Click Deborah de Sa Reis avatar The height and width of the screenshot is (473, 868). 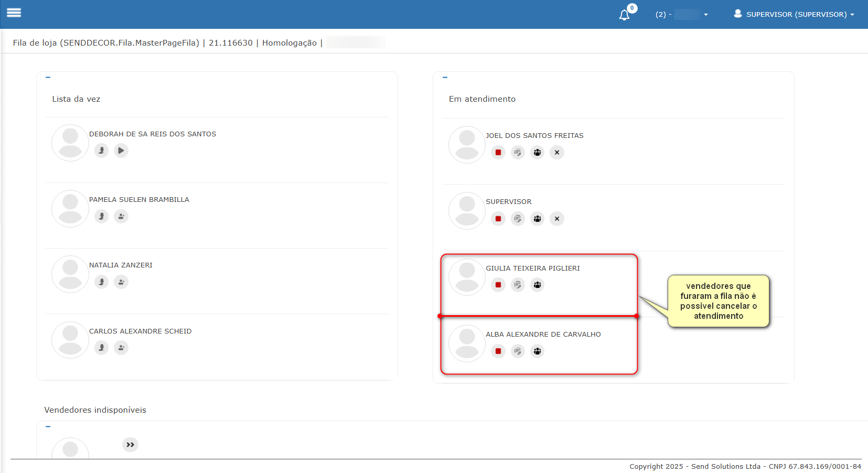70,143
